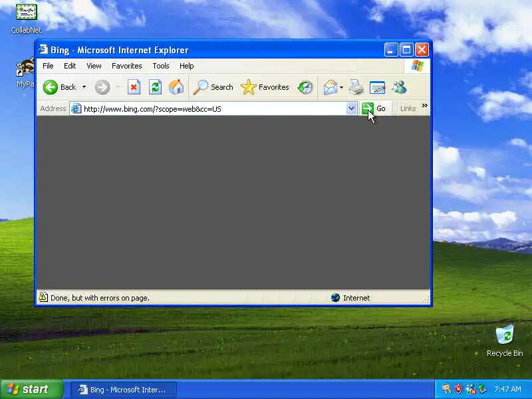Image resolution: width=532 pixels, height=399 pixels.
Task: Click the IE icon in the title bar
Action: click(x=43, y=49)
